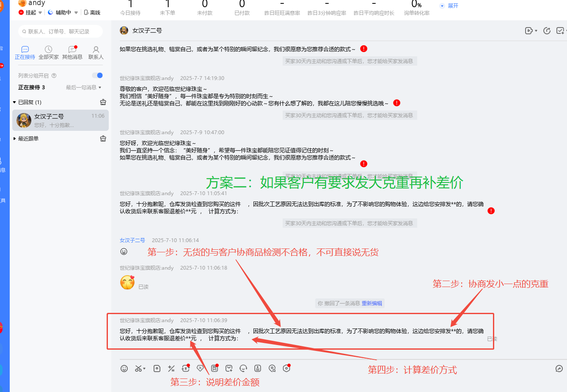This screenshot has height=392, width=567.
Task: Switch to the 其他消息 tab
Action: (x=72, y=52)
